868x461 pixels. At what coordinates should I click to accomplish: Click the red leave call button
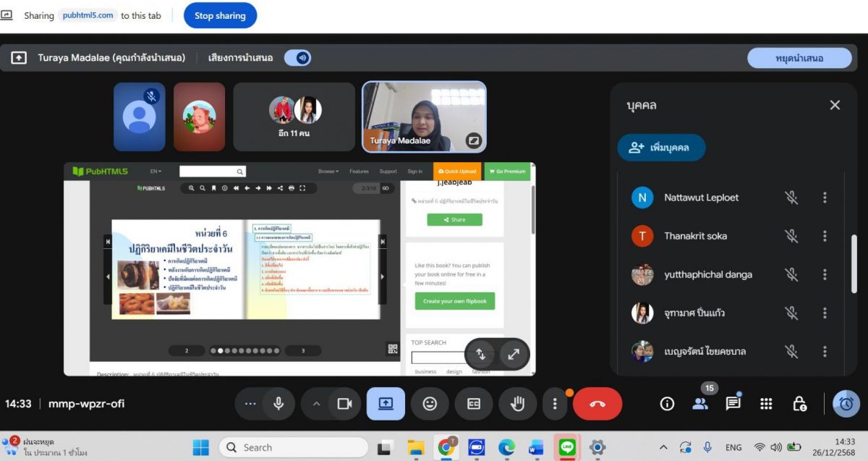point(597,404)
